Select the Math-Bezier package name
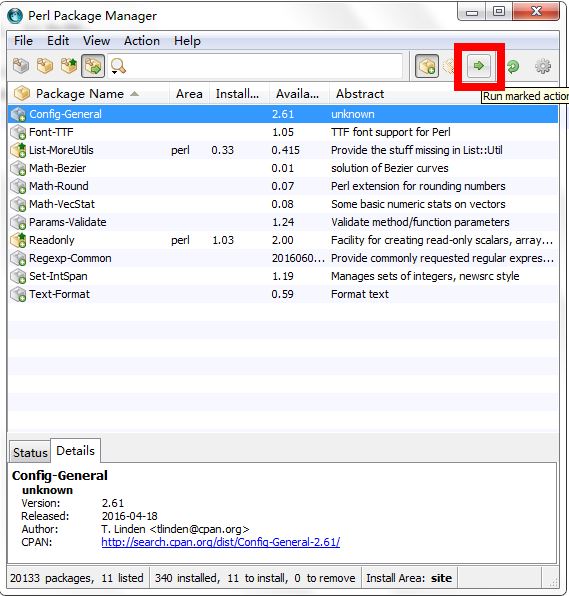 57,168
